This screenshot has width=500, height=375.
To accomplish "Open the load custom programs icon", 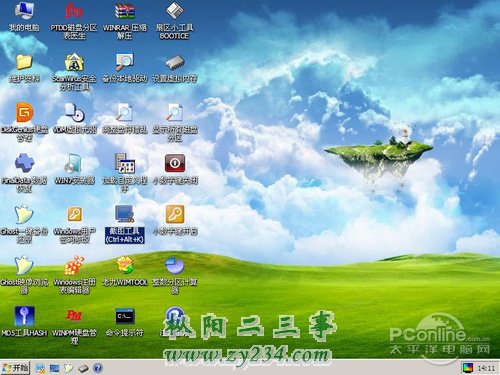I will click(124, 163).
